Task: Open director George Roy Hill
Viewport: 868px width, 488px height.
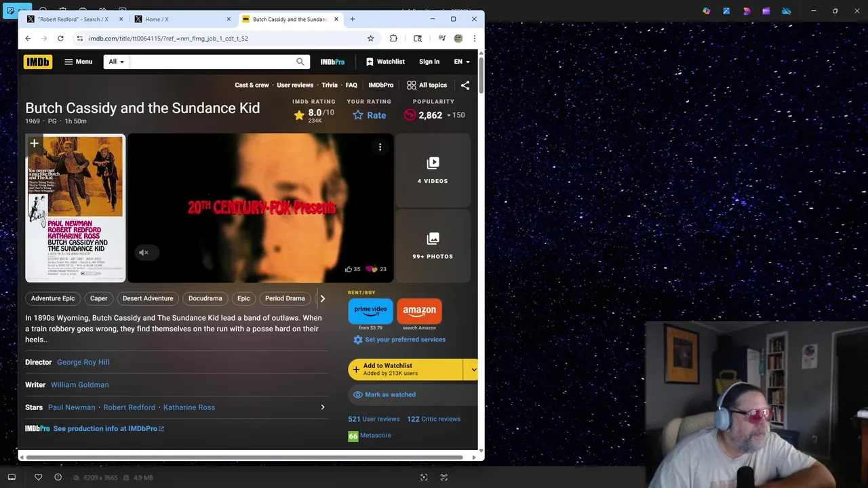Action: 83,362
